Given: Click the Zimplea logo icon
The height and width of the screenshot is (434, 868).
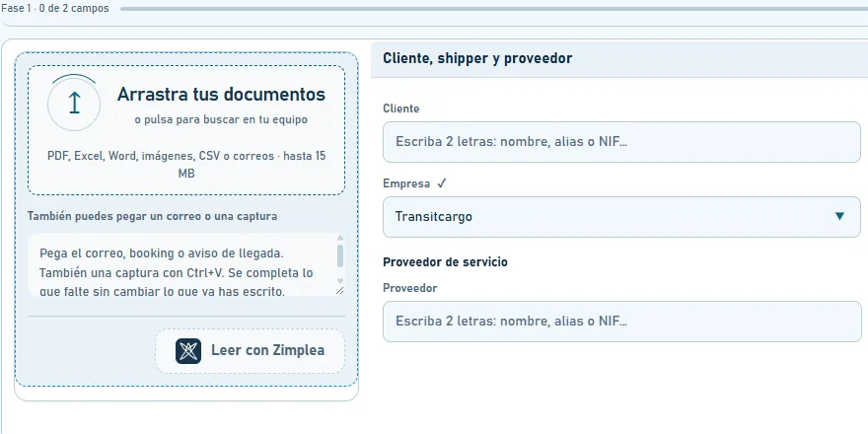Looking at the screenshot, I should click(x=188, y=351).
